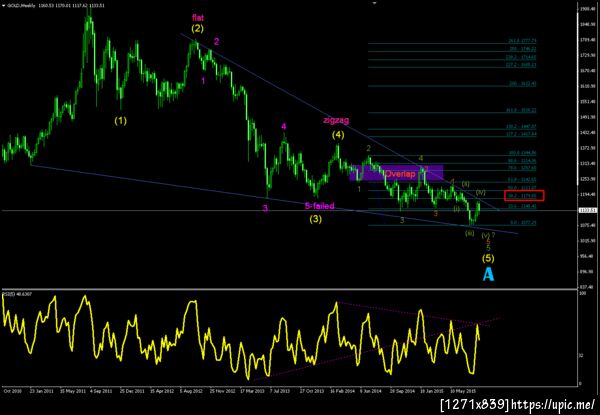Select the pink 'zigzag' text label

[x=336, y=120]
